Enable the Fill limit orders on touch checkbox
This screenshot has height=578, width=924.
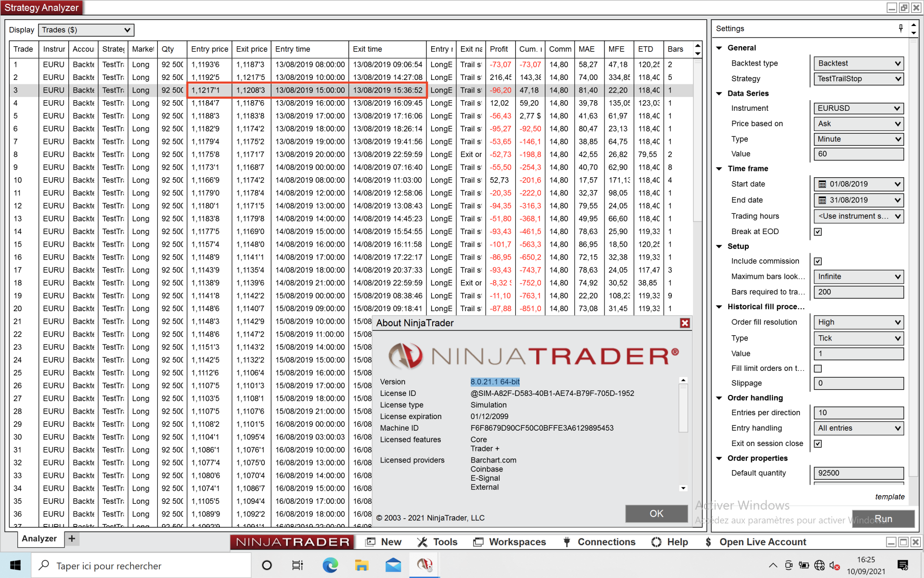click(818, 368)
